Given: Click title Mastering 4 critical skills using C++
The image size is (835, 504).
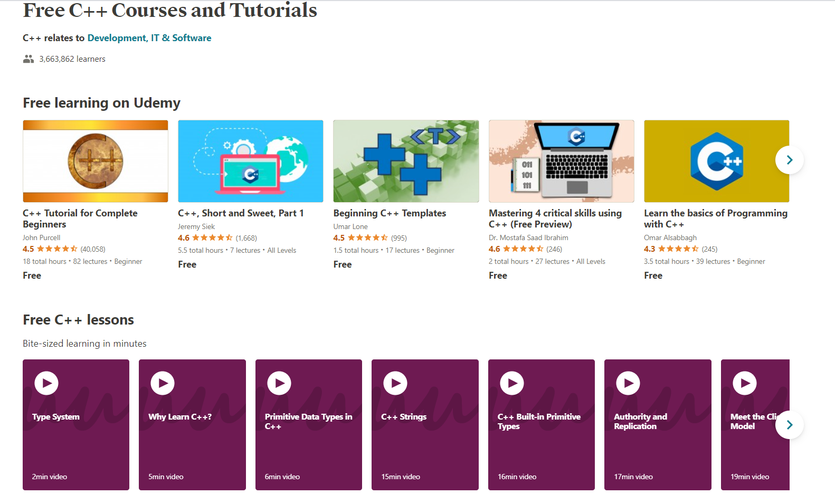Looking at the screenshot, I should tap(555, 218).
